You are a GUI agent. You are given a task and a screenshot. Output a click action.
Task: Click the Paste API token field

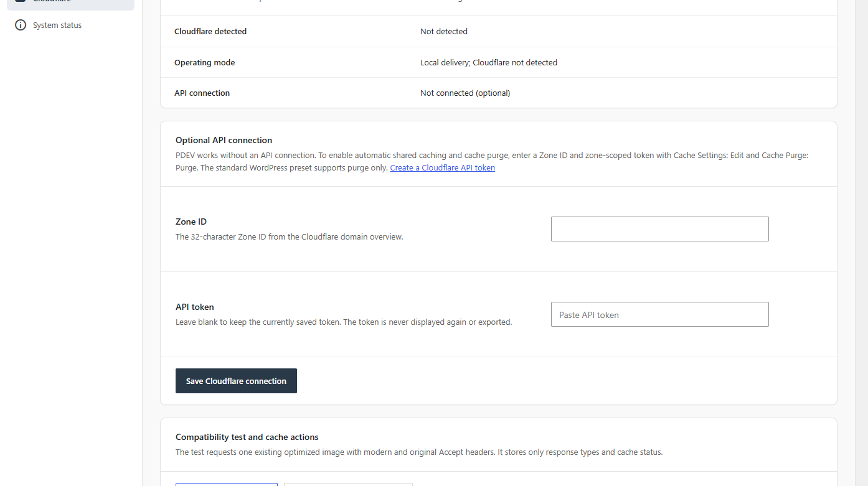pyautogui.click(x=660, y=314)
